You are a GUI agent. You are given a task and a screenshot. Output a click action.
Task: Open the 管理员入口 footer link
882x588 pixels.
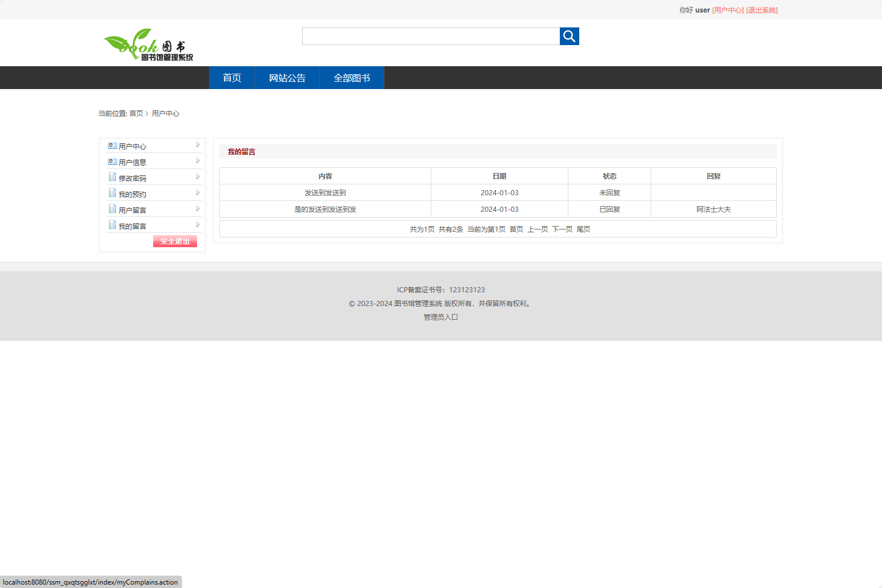coord(441,317)
